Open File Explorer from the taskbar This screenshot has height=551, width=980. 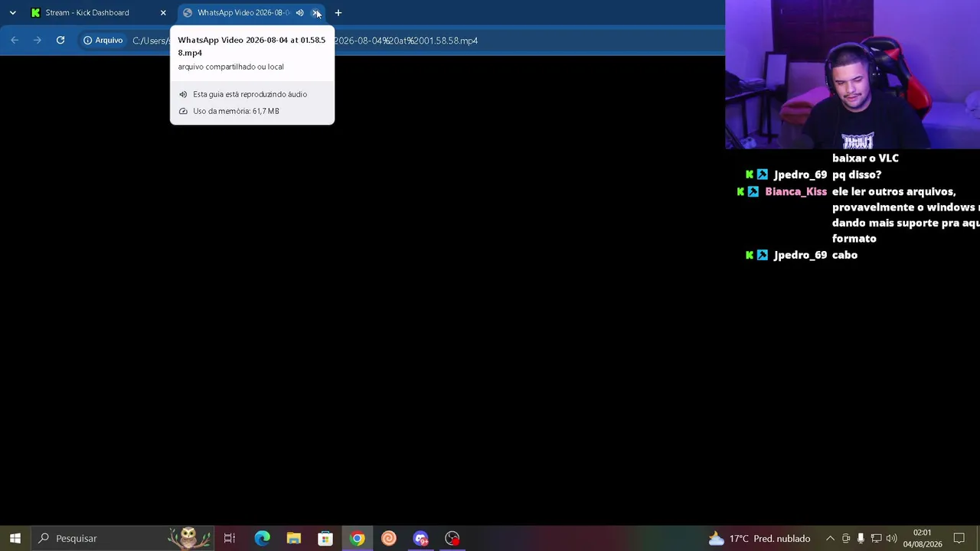click(294, 538)
